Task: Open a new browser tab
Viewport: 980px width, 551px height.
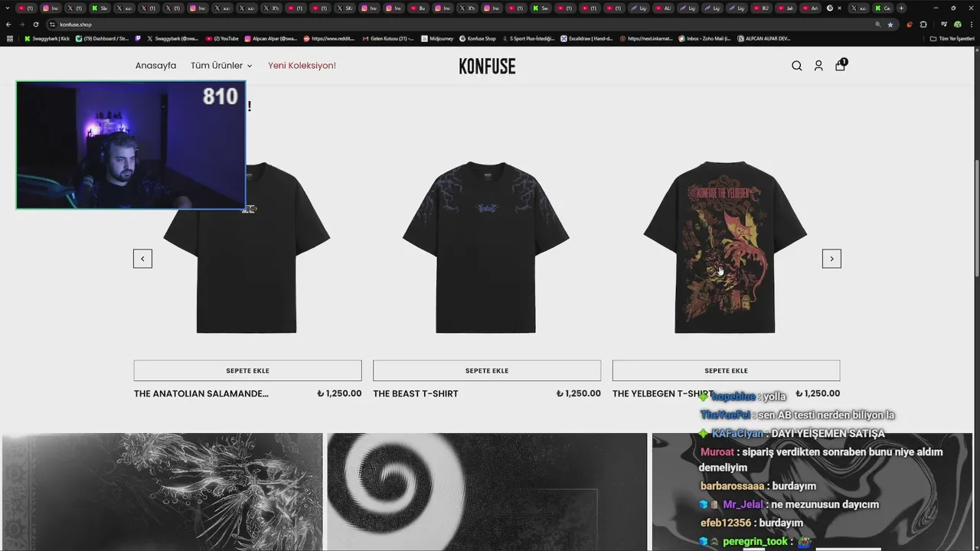Action: click(901, 8)
